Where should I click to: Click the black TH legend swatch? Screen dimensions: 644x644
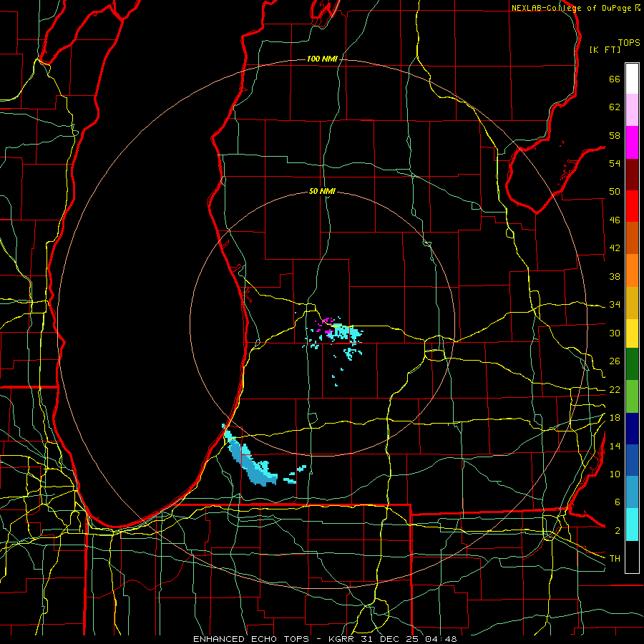point(632,557)
